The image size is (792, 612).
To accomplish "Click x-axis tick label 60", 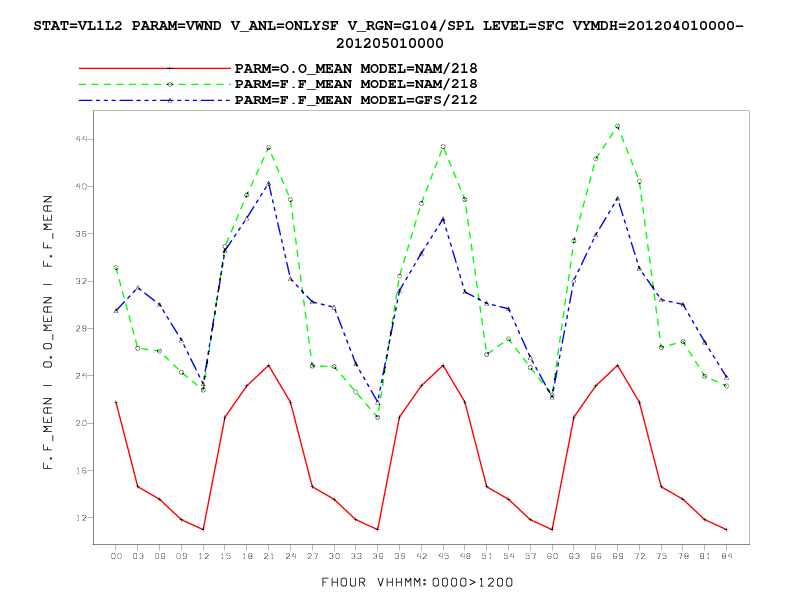I will 553,556.
